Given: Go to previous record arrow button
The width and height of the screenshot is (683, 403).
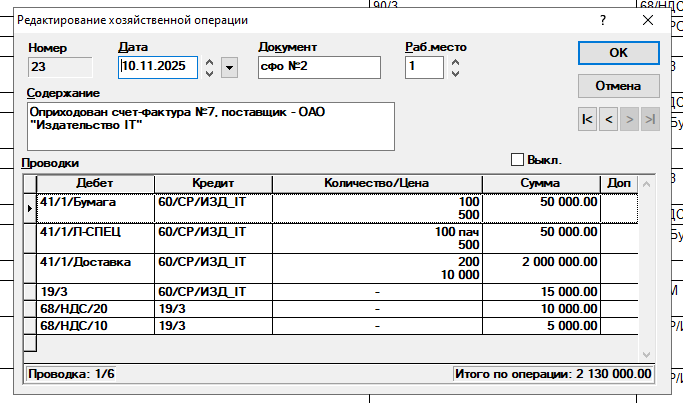Looking at the screenshot, I should (609, 119).
